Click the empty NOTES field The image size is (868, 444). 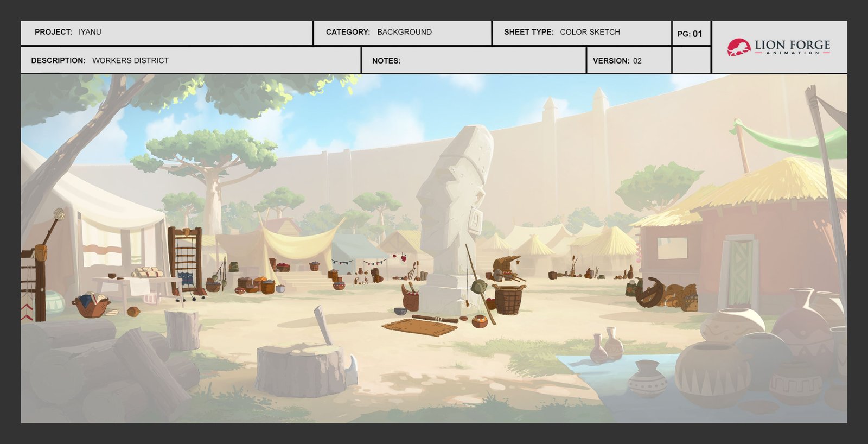[474, 60]
